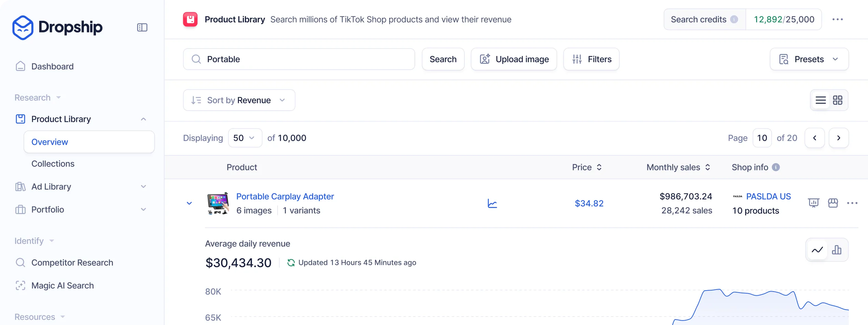Screen dimensions: 868x325
Task: Open the three-dot menu on the product row
Action: [852, 203]
